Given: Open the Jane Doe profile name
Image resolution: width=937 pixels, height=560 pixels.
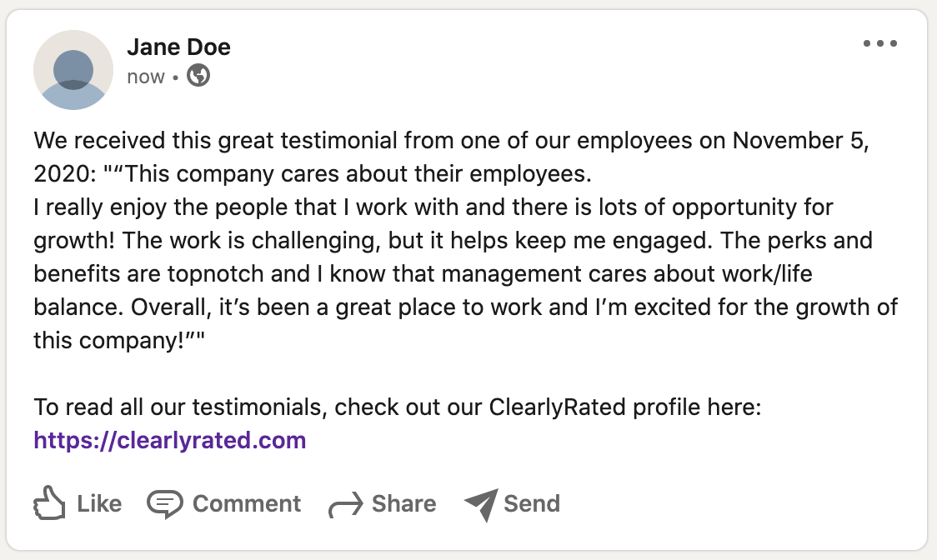Looking at the screenshot, I should [178, 47].
